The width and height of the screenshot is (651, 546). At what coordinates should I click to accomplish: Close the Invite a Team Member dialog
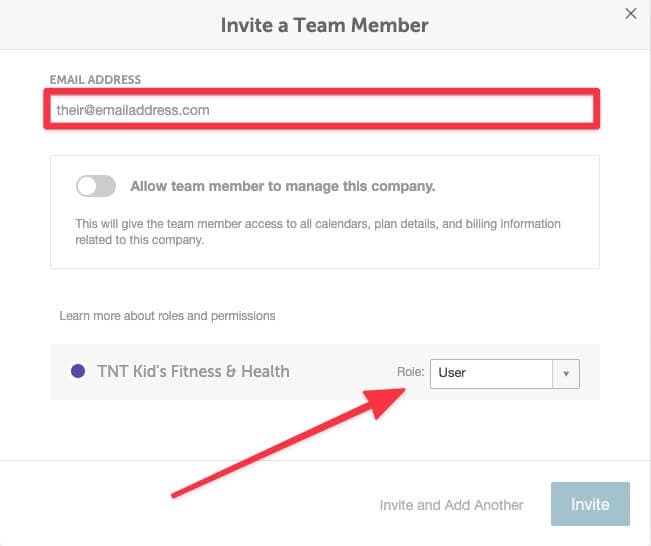pyautogui.click(x=631, y=14)
